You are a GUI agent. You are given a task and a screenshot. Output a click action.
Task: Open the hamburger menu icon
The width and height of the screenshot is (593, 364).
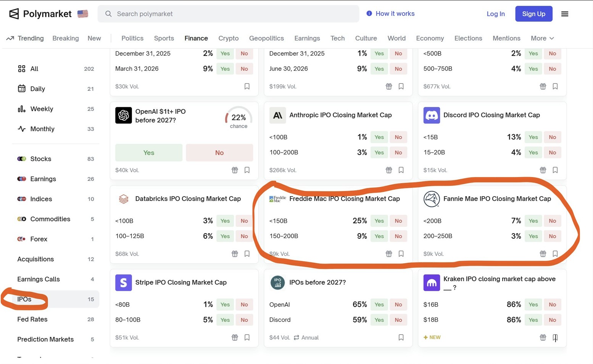565,14
